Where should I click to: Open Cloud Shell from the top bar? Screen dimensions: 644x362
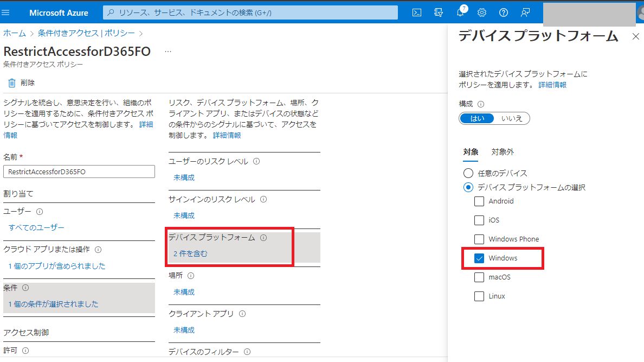[416, 12]
